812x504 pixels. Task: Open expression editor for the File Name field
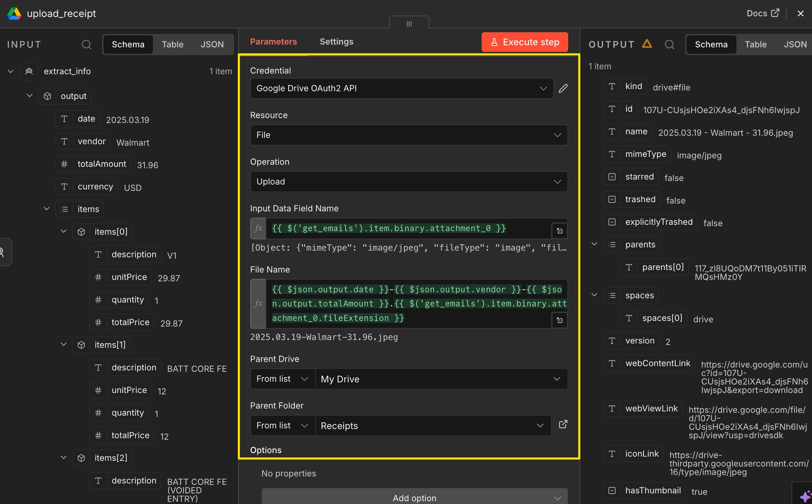click(559, 320)
